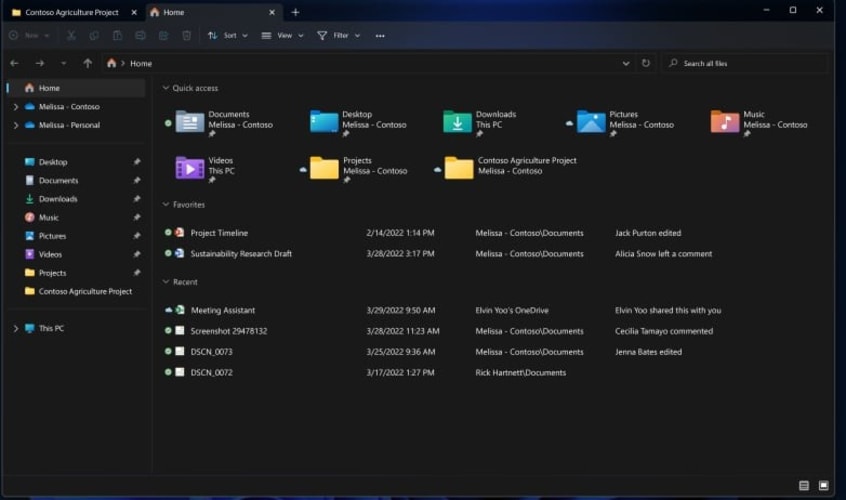Click 'Elvin Yoo shared this with you'
The height and width of the screenshot is (500, 846).
click(668, 310)
